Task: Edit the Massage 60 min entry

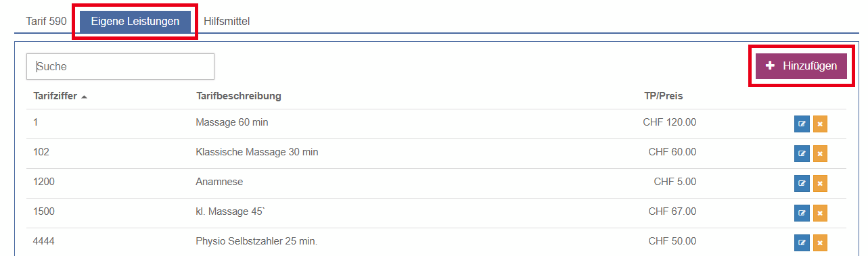Action: click(x=802, y=124)
